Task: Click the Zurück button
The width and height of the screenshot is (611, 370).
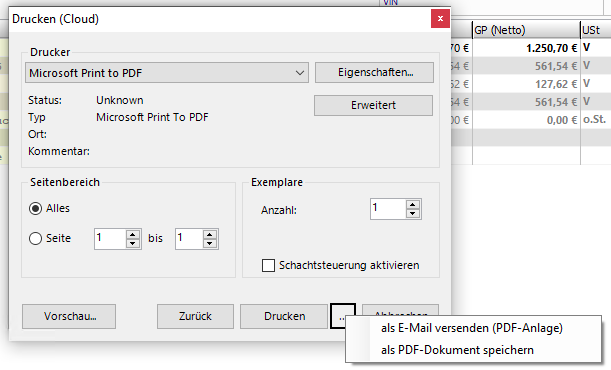Action: pyautogui.click(x=195, y=316)
